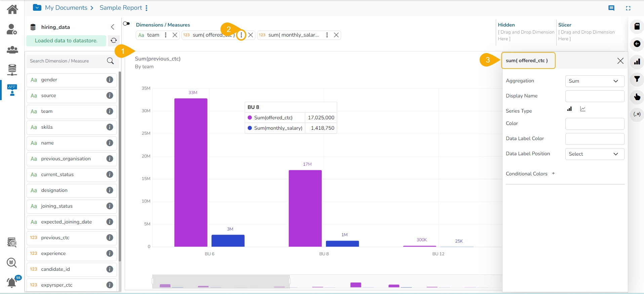Click the Color picker field
This screenshot has width=644, height=294.
[594, 124]
